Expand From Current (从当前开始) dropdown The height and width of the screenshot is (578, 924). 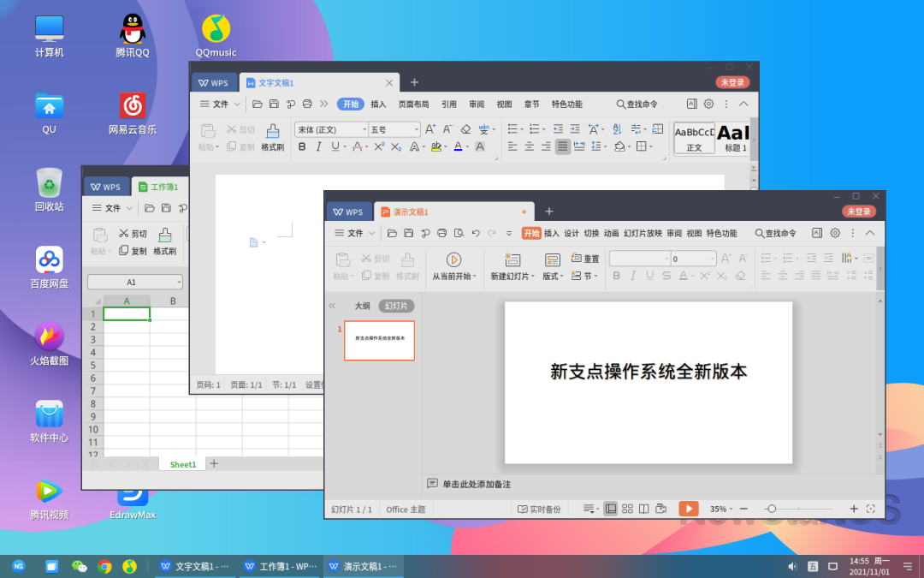474,276
